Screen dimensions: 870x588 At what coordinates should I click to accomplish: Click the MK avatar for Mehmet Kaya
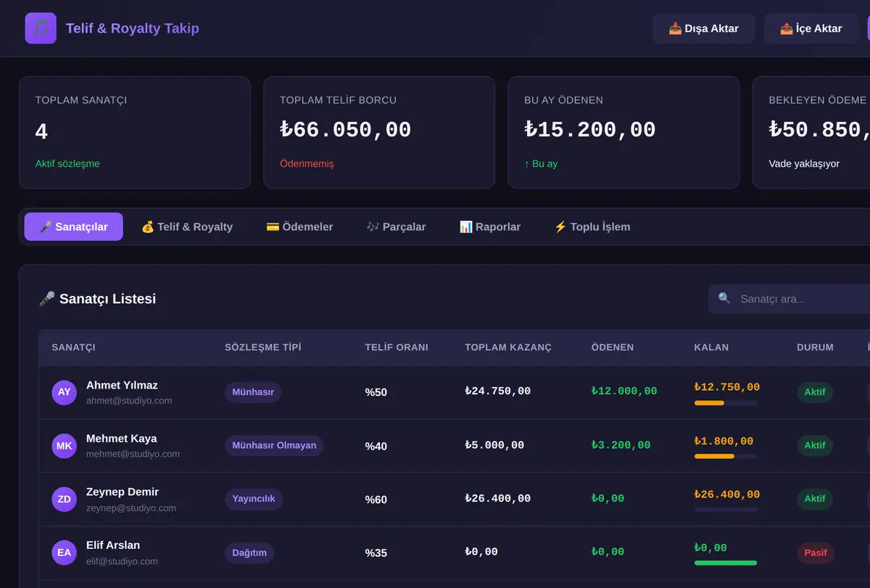[65, 446]
